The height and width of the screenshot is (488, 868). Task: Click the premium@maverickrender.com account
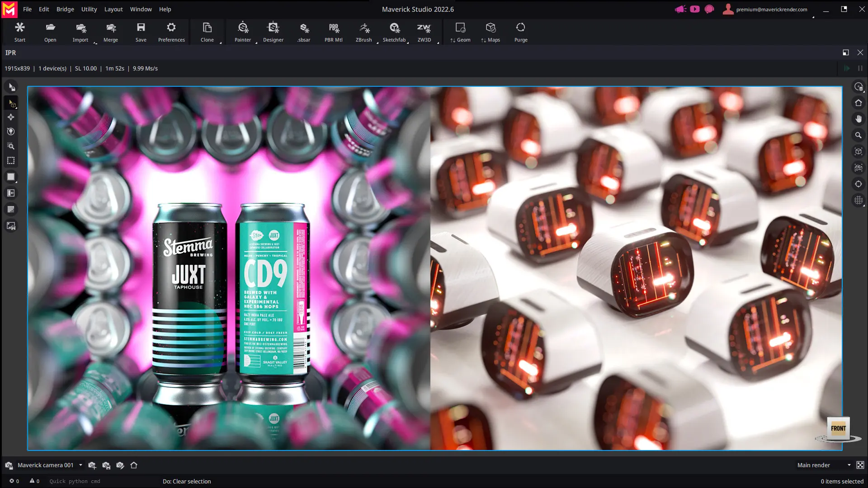[771, 9]
